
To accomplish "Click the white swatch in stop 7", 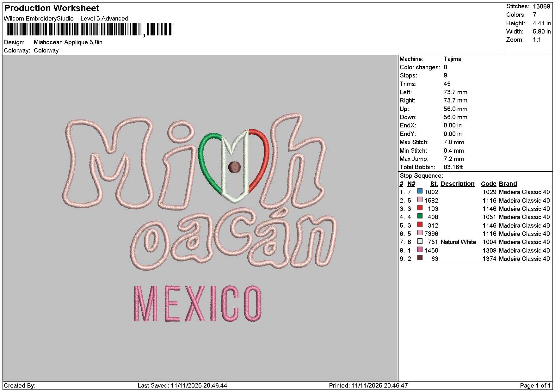I will tap(420, 241).
